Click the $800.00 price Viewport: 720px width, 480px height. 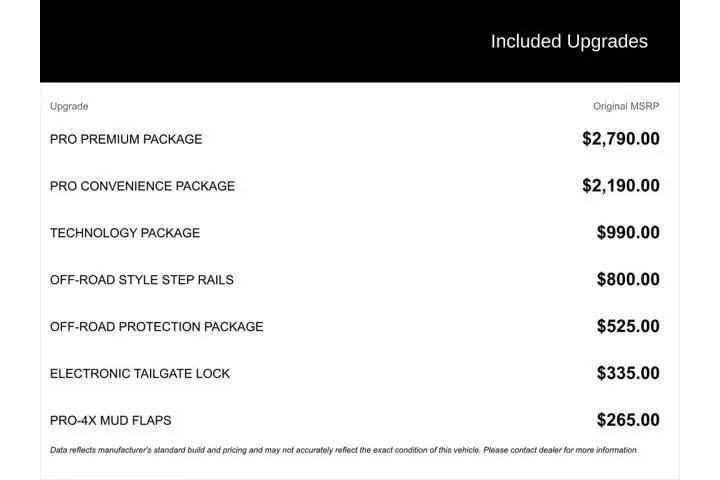click(x=628, y=280)
